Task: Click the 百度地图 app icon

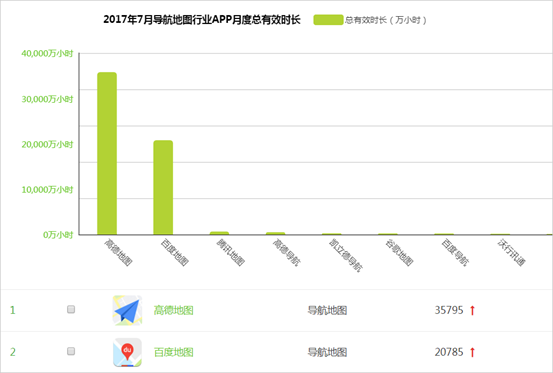Action: coord(127,352)
